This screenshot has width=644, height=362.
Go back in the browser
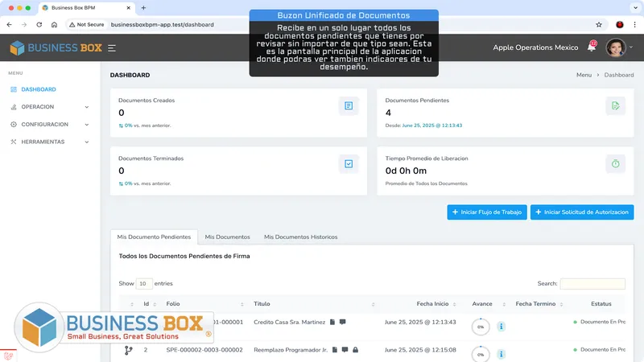(x=9, y=25)
